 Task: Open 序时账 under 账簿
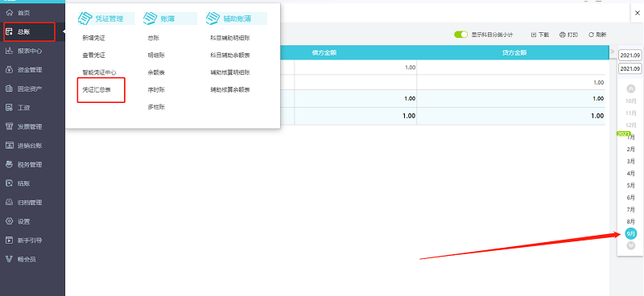tap(156, 89)
